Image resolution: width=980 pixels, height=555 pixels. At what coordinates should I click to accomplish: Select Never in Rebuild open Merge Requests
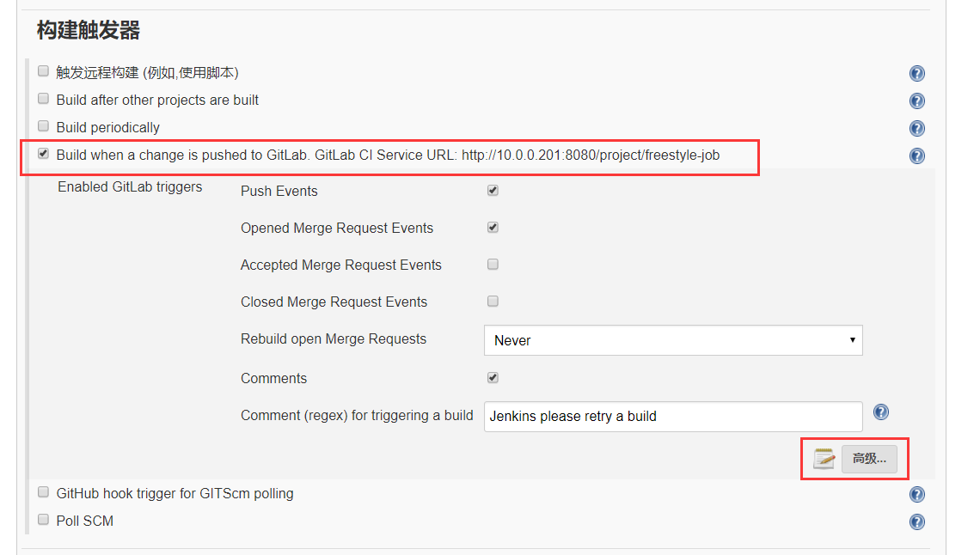coord(673,340)
